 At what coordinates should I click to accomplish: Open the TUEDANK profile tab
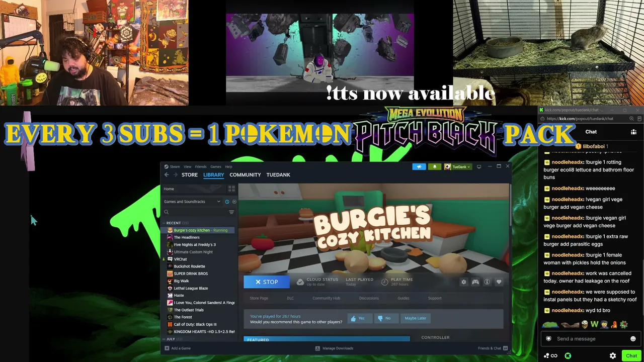(x=278, y=175)
